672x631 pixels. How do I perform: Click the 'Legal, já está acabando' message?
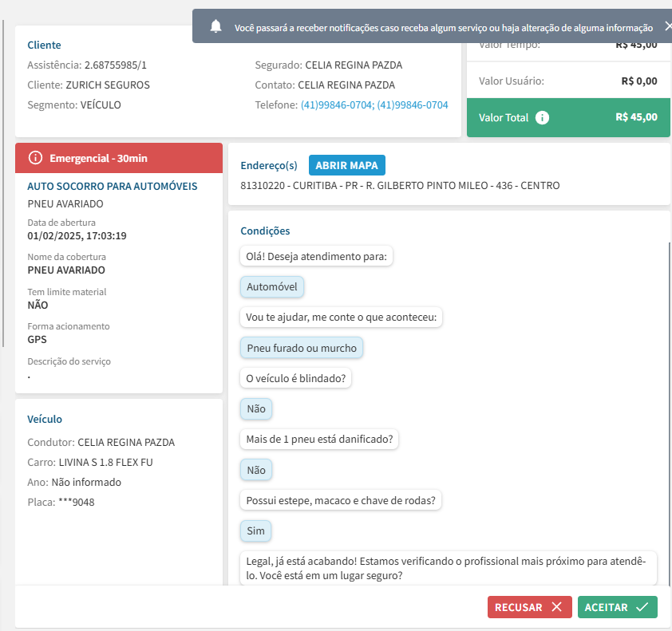pyautogui.click(x=447, y=568)
